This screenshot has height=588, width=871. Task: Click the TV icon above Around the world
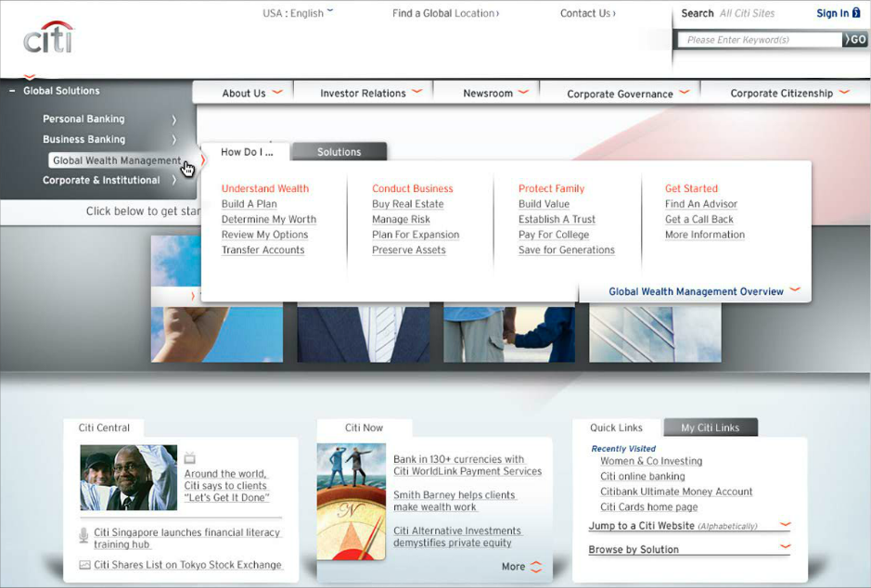tap(190, 457)
